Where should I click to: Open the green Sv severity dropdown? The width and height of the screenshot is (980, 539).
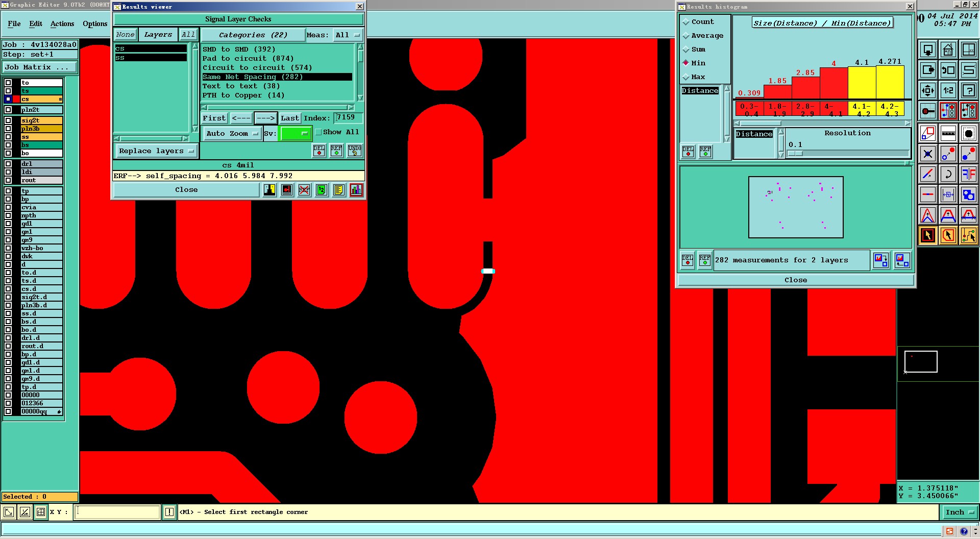pos(296,134)
